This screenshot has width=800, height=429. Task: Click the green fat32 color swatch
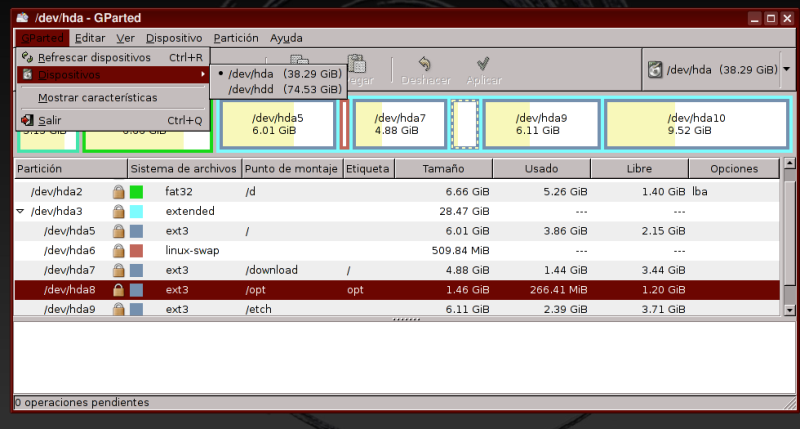pos(136,192)
